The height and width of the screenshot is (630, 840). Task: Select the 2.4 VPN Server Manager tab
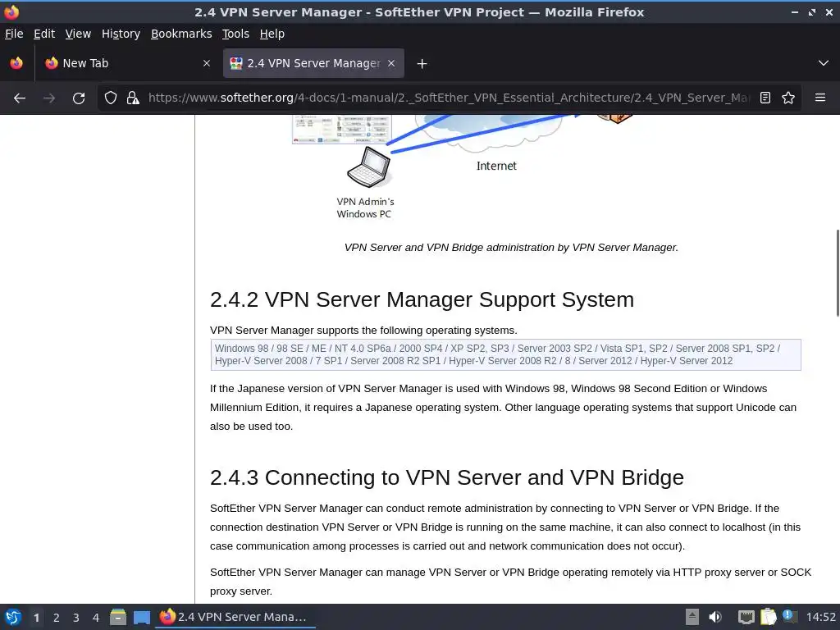[x=313, y=63]
